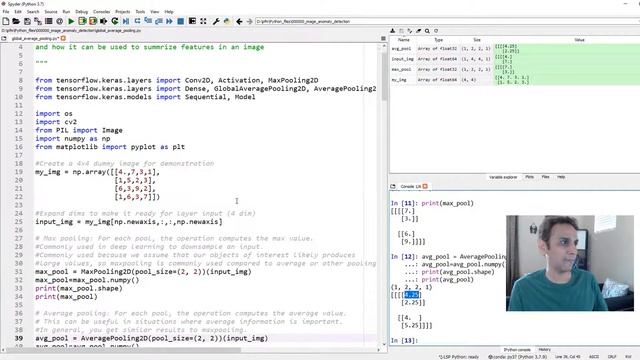This screenshot has height=360, width=640.
Task: Stop debugging with blue square icon
Action: [180, 21]
